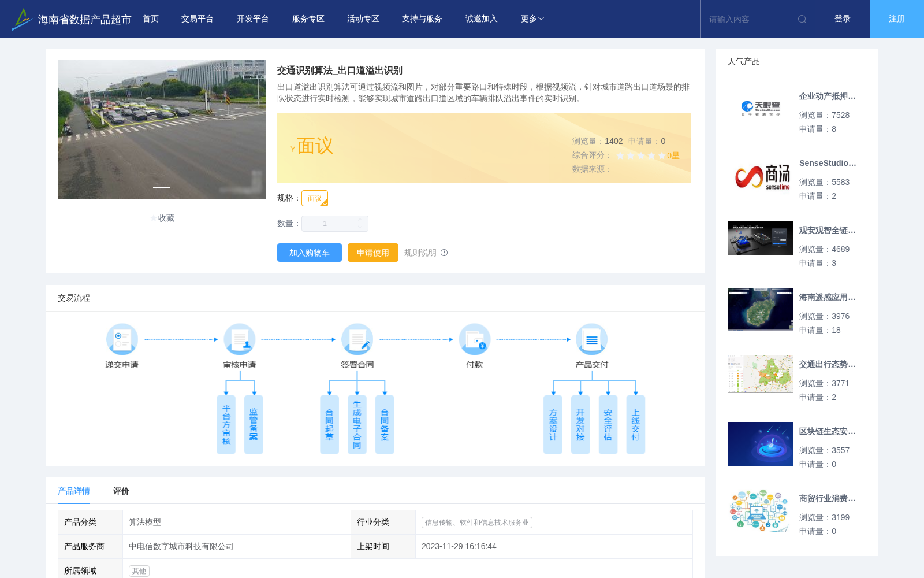Switch to the 评价 tab
The width and height of the screenshot is (924, 578).
[x=121, y=491]
